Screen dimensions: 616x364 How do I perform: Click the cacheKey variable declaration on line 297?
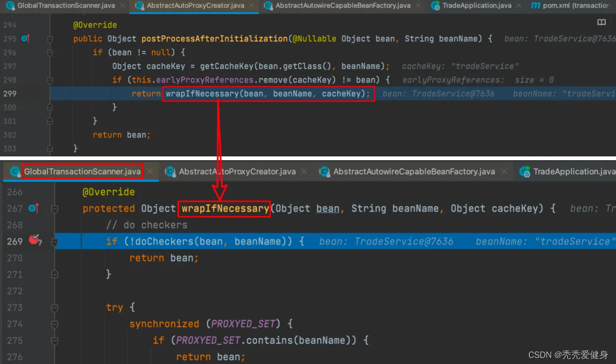165,66
